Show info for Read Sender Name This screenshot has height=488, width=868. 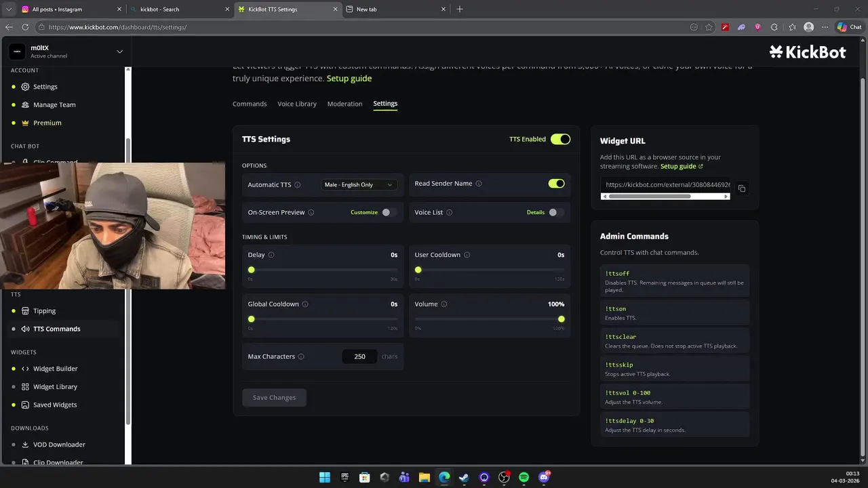pyautogui.click(x=479, y=184)
